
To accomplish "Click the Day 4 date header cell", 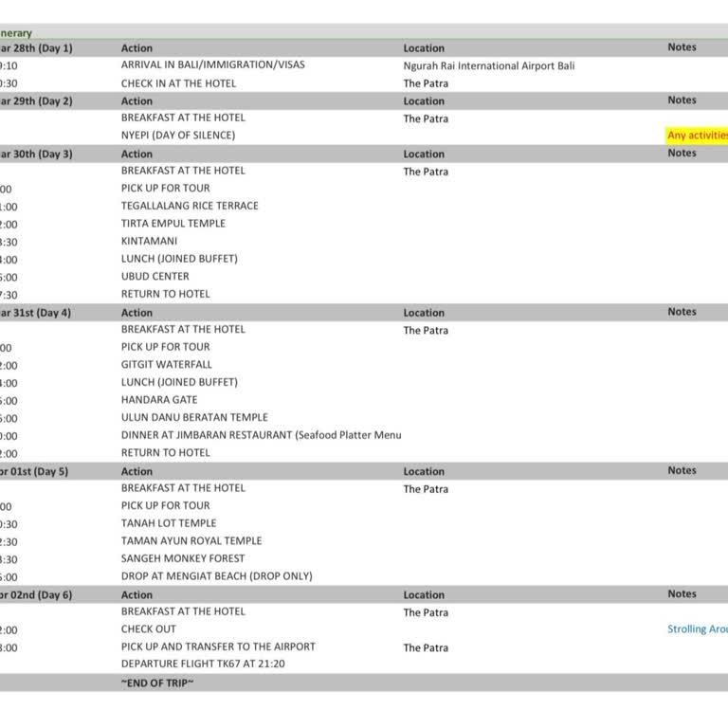I will coord(35,313).
